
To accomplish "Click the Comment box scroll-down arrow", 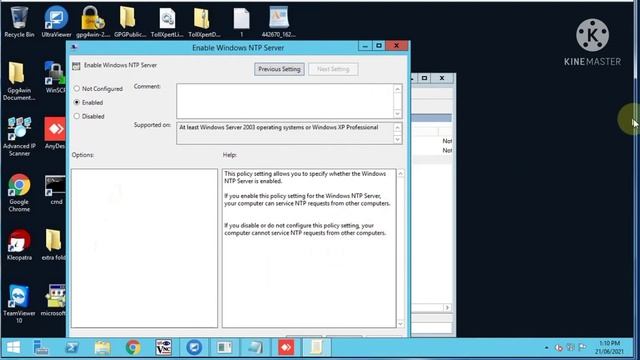I will pos(398,114).
